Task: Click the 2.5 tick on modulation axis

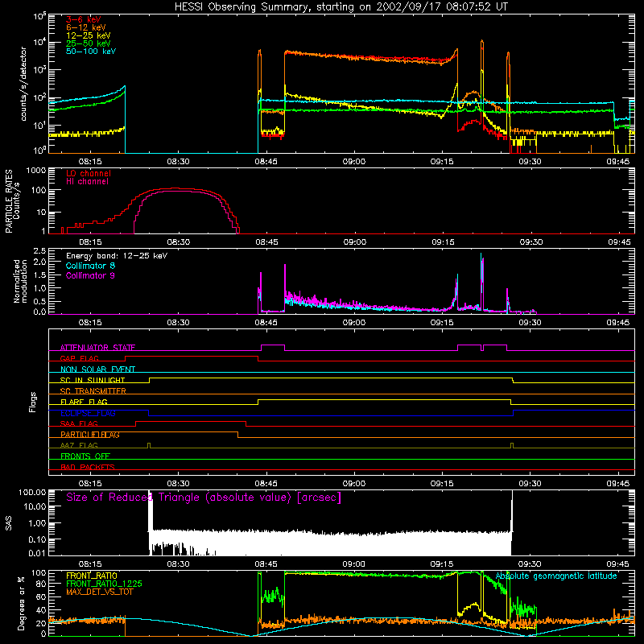Action: coord(39,250)
